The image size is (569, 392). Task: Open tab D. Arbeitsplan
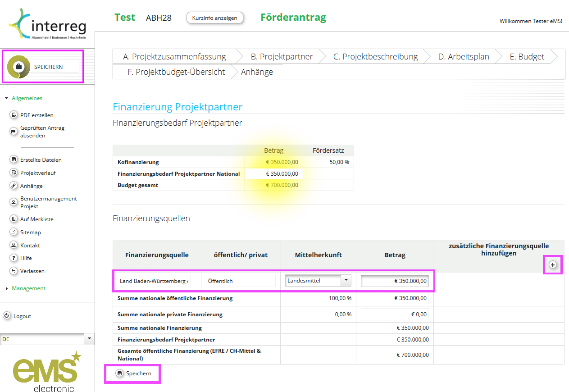click(x=464, y=57)
